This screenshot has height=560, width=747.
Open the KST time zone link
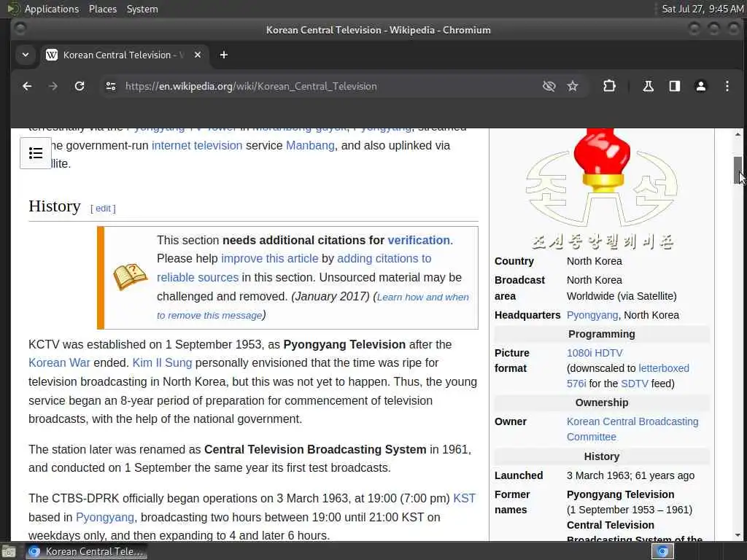(464, 499)
